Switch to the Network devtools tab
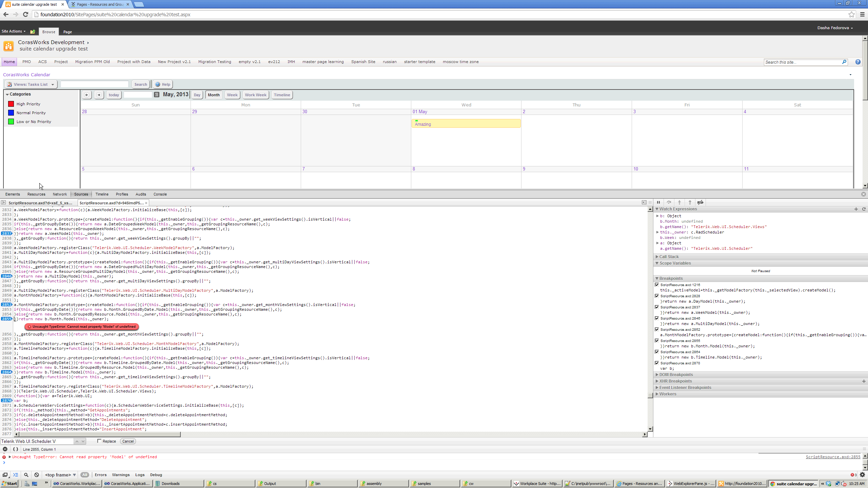 coord(60,194)
